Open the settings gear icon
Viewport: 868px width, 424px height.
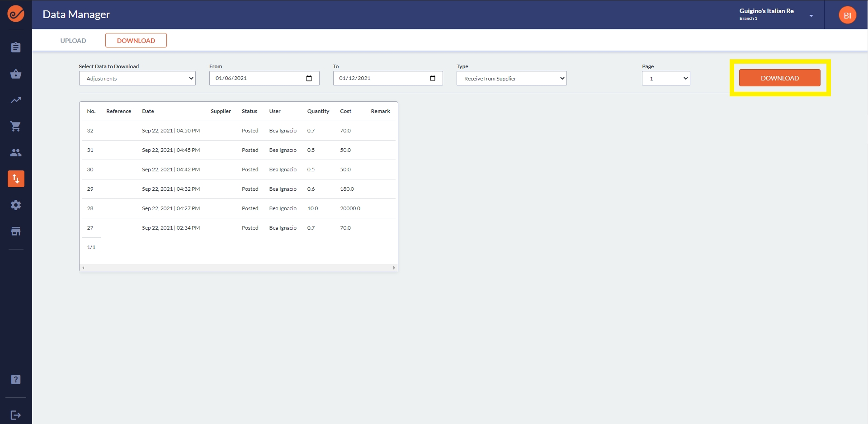click(x=16, y=205)
